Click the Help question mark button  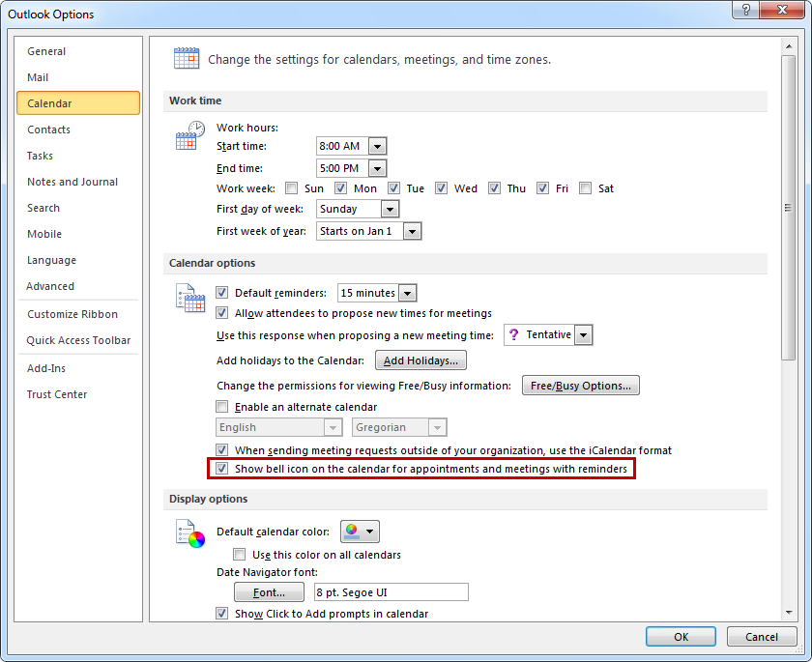746,10
